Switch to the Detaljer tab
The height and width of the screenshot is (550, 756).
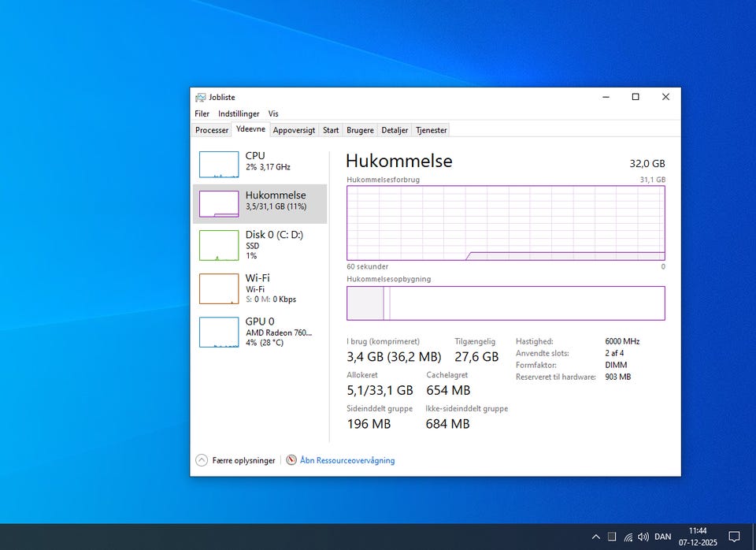pyautogui.click(x=395, y=130)
